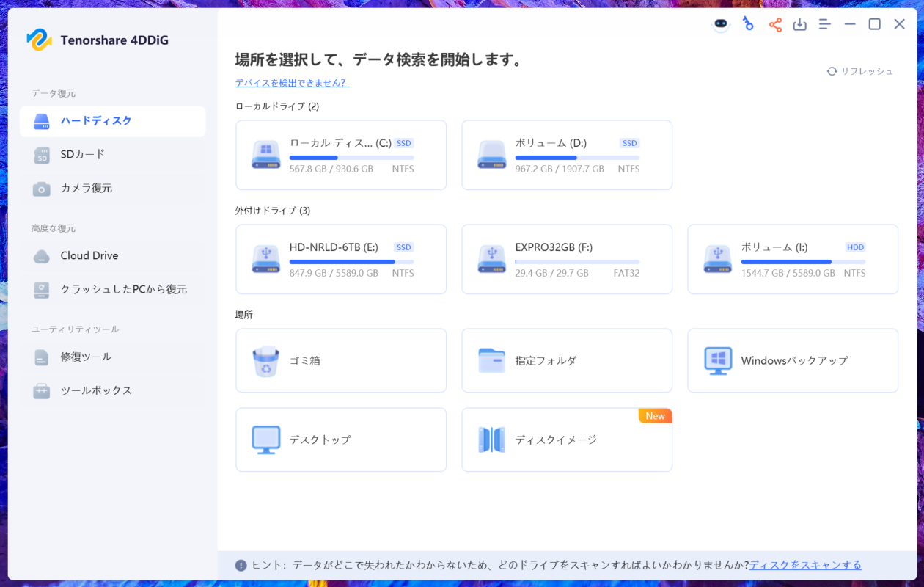Image resolution: width=924 pixels, height=587 pixels.
Task: Select the ディスクイメージ disk image tile
Action: pyautogui.click(x=566, y=440)
